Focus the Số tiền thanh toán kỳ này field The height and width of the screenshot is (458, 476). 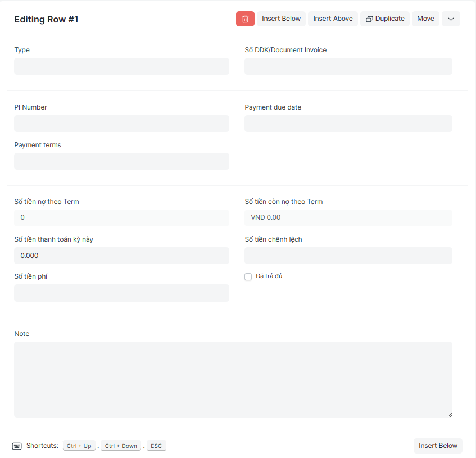[x=121, y=256]
